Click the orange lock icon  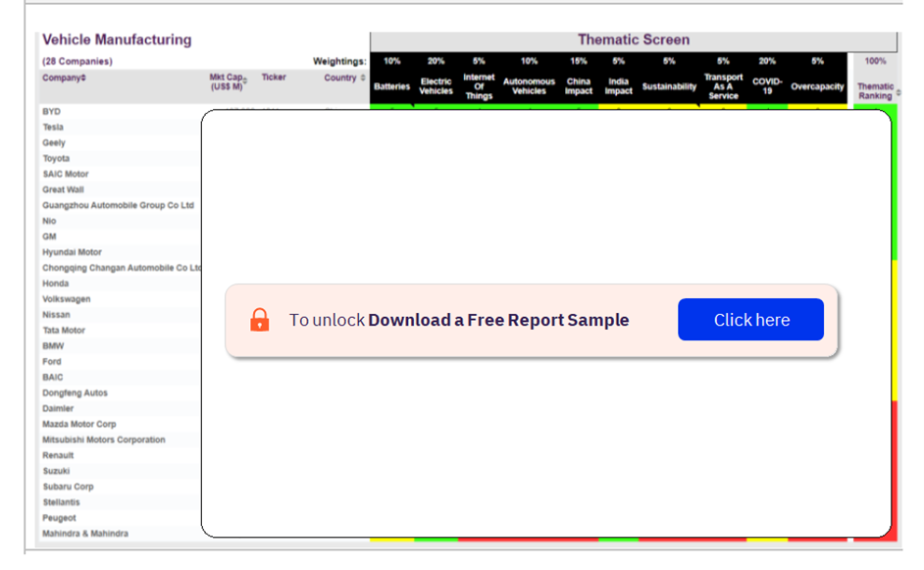259,320
